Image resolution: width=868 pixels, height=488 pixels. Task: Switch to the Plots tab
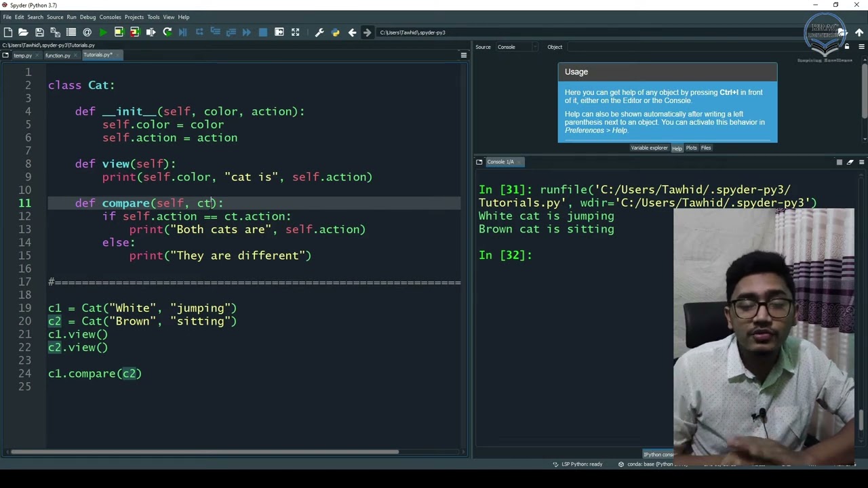point(691,148)
